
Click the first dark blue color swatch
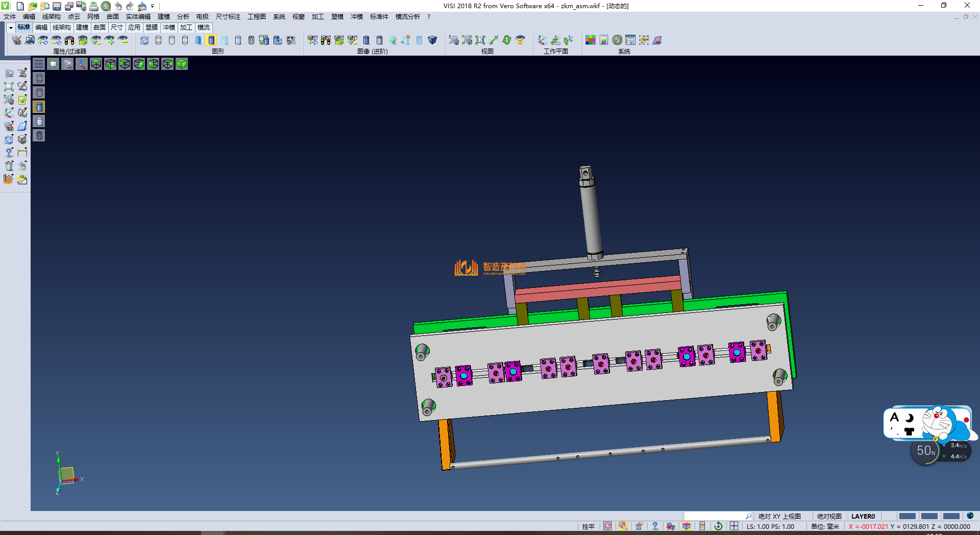point(907,516)
